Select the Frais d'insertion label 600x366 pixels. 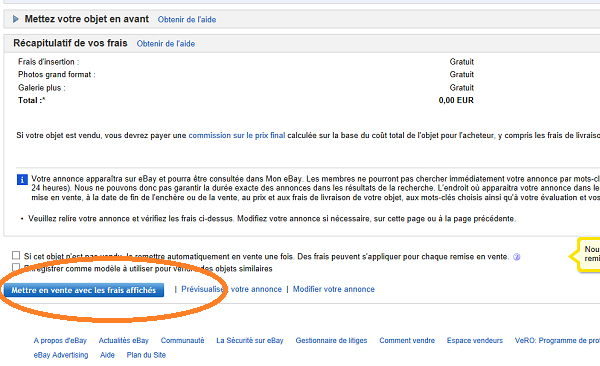click(x=49, y=62)
